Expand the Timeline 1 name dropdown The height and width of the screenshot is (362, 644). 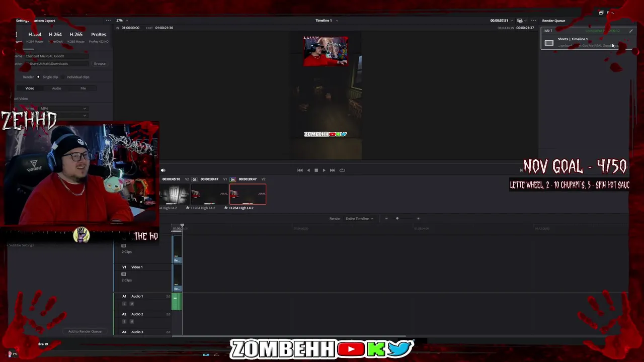point(327,21)
